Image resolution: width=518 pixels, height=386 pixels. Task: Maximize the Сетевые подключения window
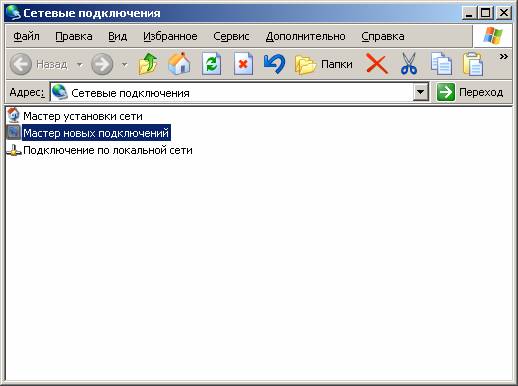(x=486, y=13)
